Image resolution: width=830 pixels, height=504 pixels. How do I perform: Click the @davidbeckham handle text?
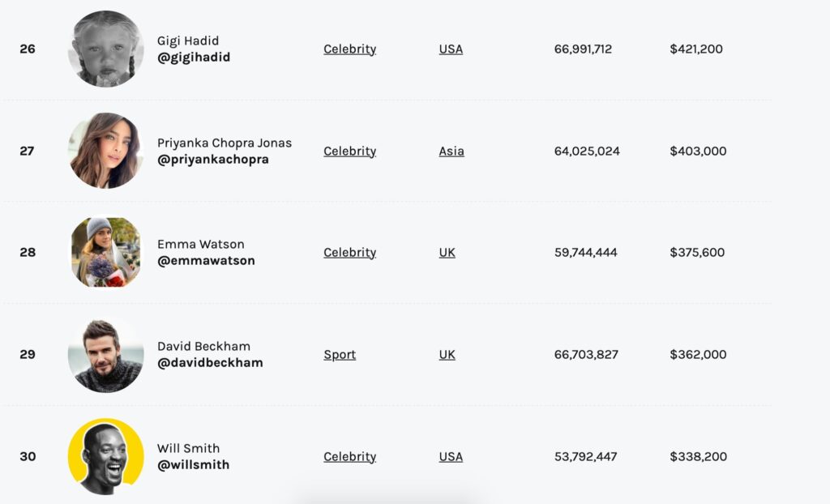[210, 363]
